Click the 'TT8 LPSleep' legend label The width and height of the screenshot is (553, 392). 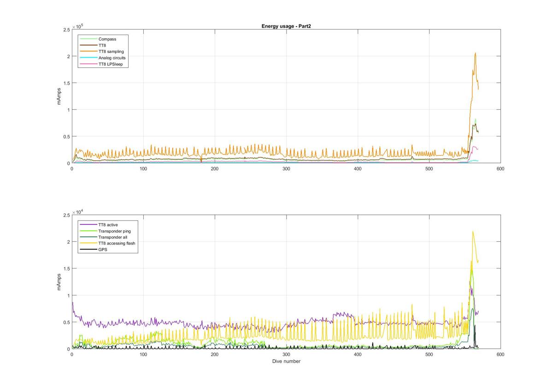point(110,64)
